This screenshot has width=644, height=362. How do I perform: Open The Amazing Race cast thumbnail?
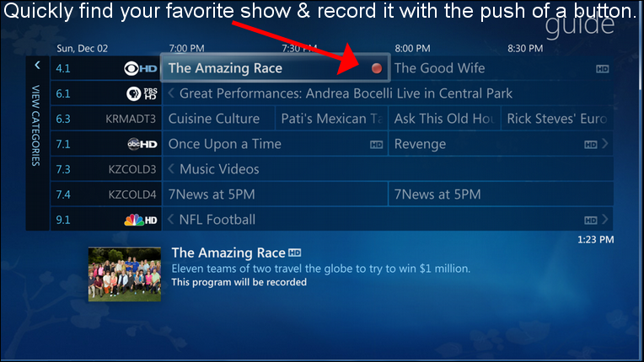pos(125,274)
